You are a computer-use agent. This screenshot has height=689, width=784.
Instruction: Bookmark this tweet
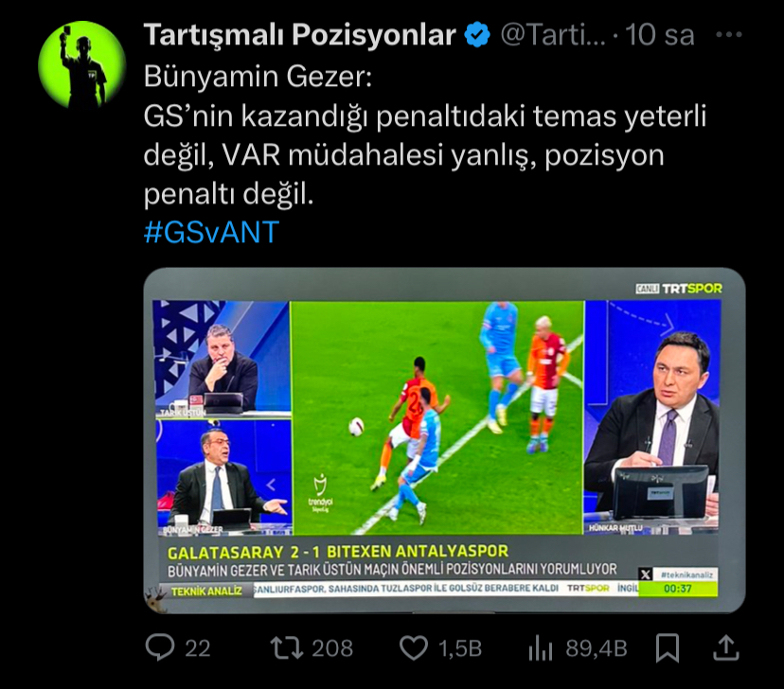pos(668,647)
